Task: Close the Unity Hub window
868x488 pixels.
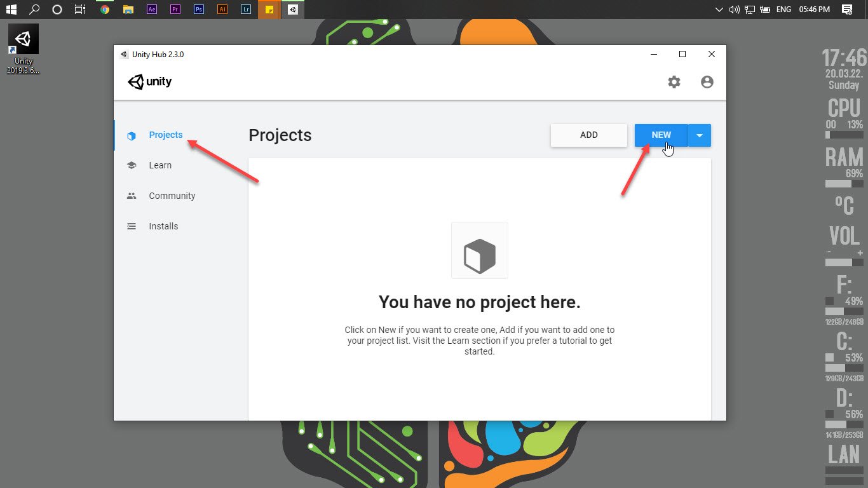Action: [712, 55]
